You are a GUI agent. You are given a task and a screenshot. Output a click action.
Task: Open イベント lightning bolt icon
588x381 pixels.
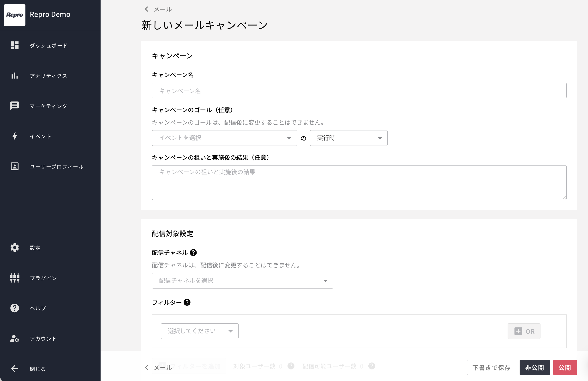pyautogui.click(x=15, y=136)
